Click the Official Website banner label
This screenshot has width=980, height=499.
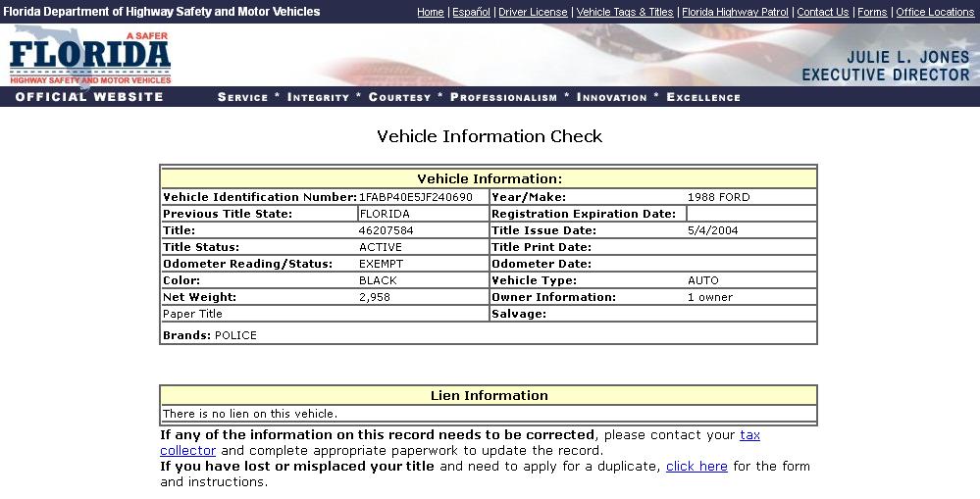coord(89,97)
